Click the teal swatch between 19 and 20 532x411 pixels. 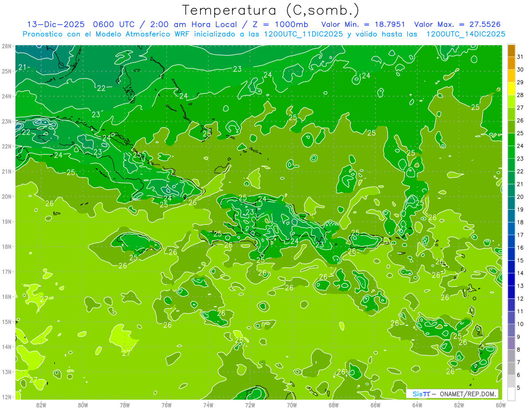(511, 203)
